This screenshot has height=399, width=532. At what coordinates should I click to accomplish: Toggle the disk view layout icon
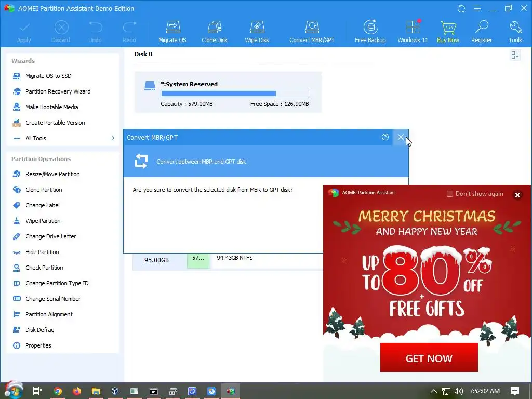tap(515, 55)
